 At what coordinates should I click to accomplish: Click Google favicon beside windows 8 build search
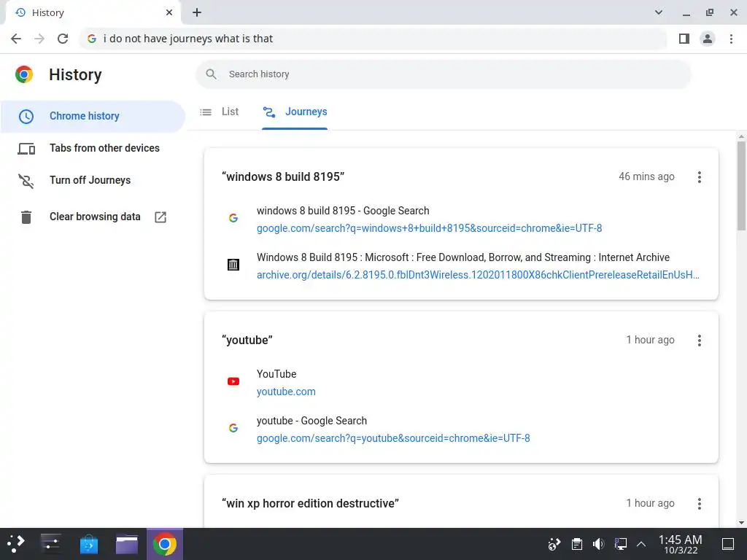233,218
